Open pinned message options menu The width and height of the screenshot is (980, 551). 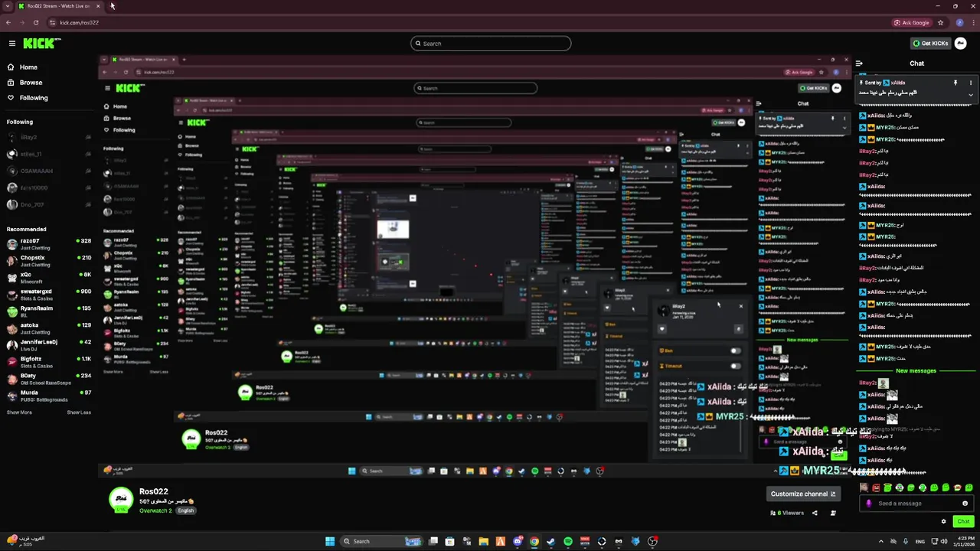971,83
